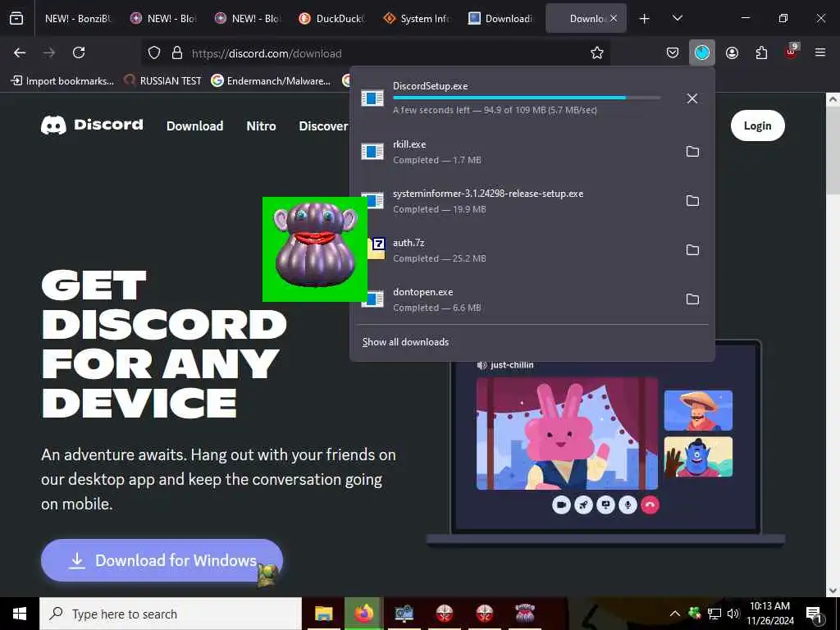Open uBlock Origin extension icon
840x630 pixels.
tap(792, 52)
